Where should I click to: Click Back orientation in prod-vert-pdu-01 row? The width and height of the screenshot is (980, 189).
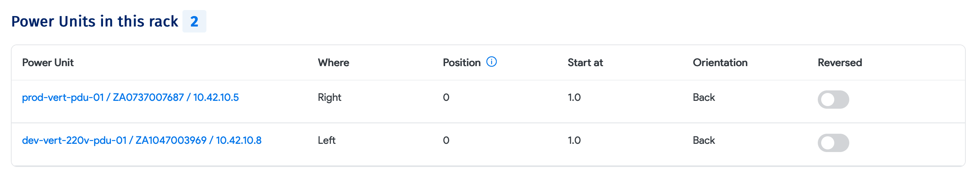point(704,97)
